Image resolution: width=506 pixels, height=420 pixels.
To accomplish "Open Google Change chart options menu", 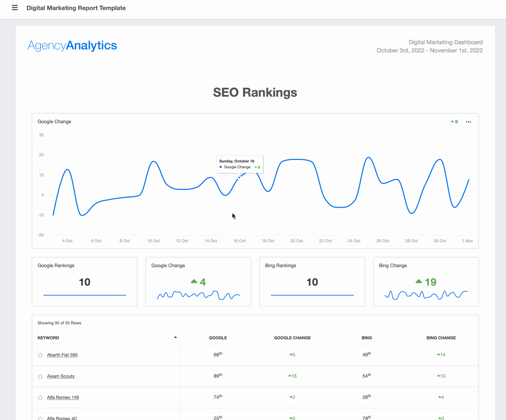I will [x=468, y=122].
